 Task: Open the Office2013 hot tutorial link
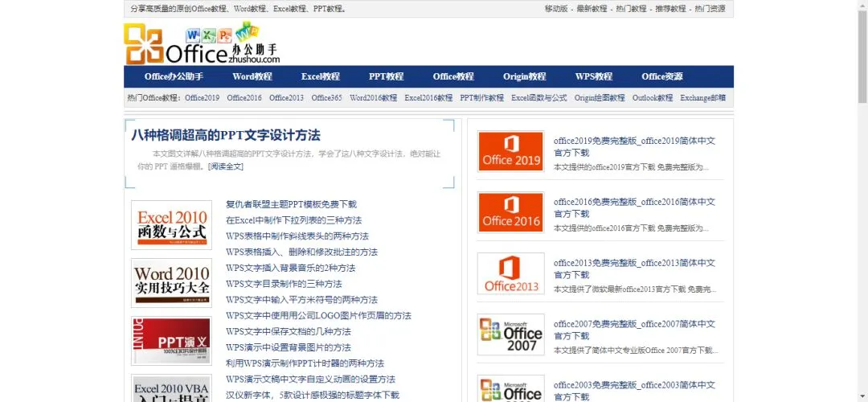(286, 98)
